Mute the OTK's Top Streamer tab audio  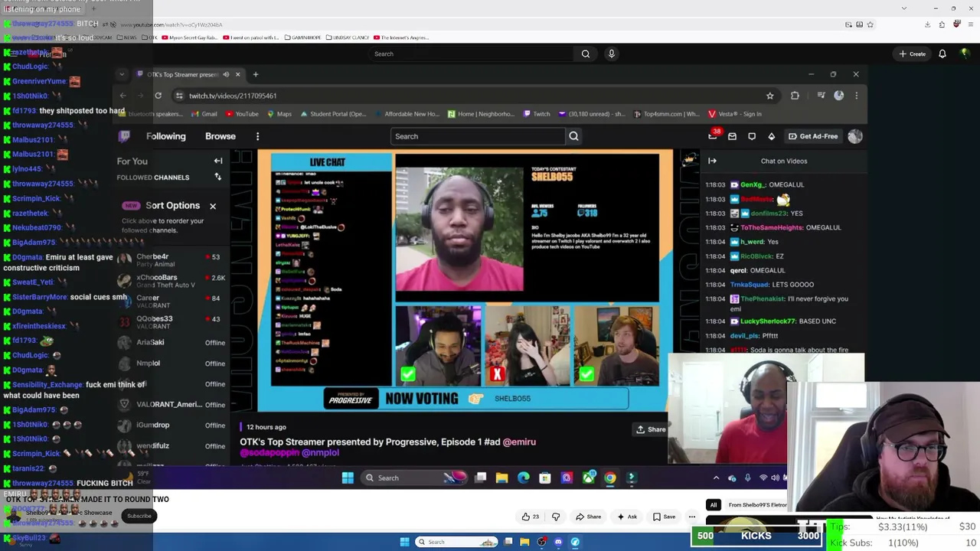pos(226,74)
